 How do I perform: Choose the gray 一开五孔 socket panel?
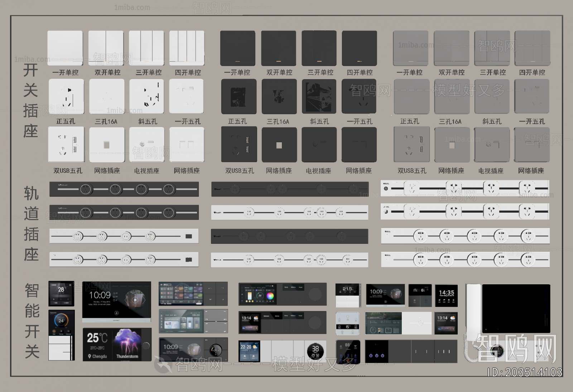531,96
